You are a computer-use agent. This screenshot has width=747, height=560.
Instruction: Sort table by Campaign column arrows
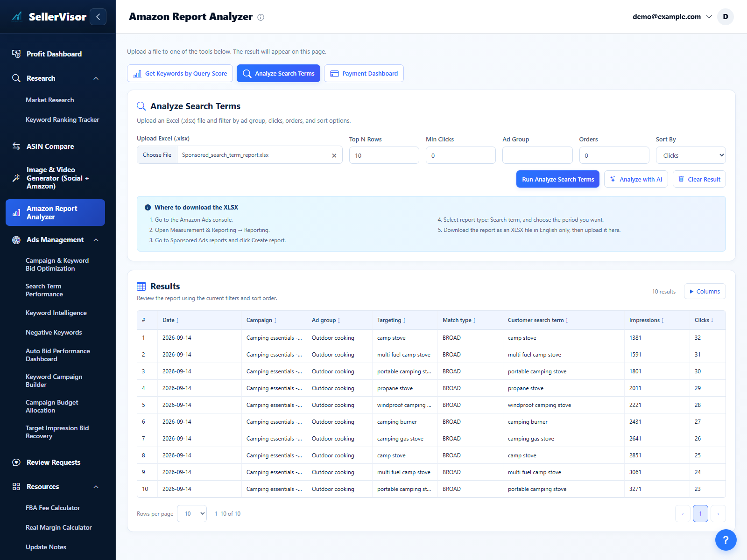[x=275, y=321]
